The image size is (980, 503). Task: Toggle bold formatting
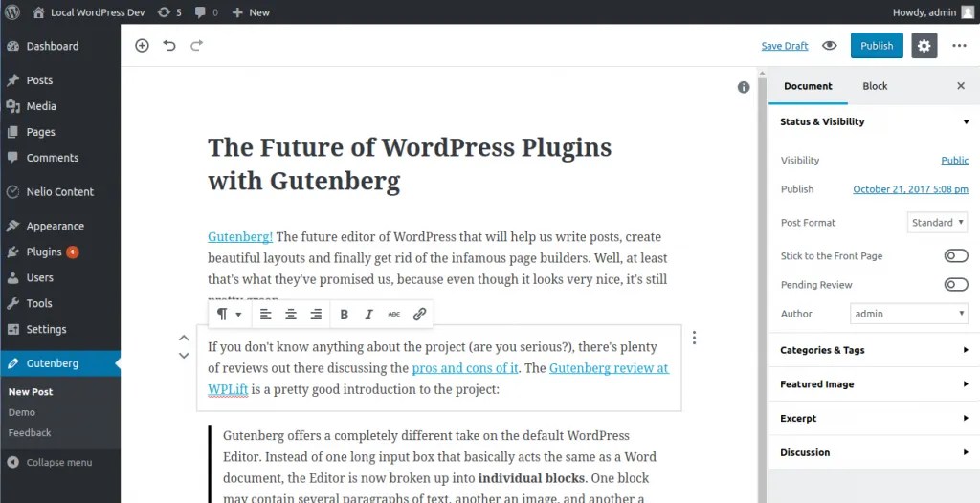click(x=344, y=315)
